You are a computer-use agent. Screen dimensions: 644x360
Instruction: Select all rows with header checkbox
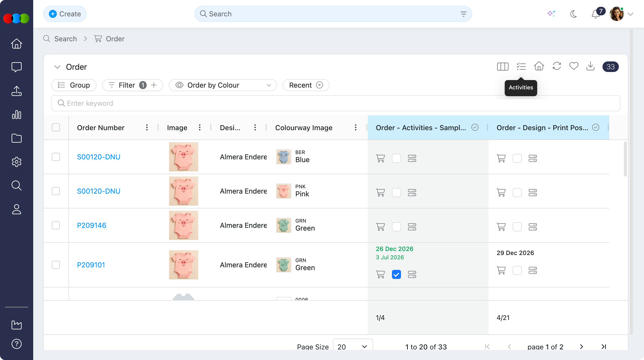[56, 127]
